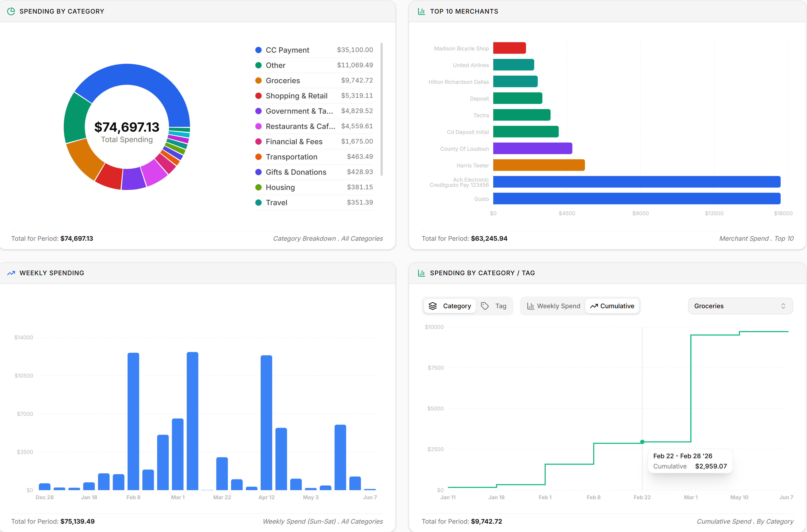Select the Transportation legend entry
The height and width of the screenshot is (532, 807).
pyautogui.click(x=314, y=157)
